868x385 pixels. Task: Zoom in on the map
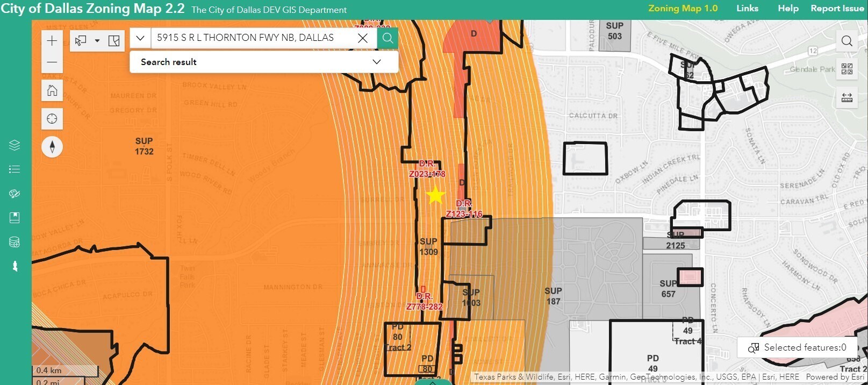[x=52, y=41]
